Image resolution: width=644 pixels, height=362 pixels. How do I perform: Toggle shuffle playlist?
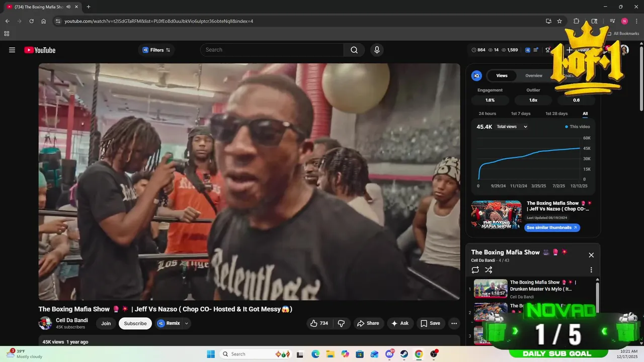pyautogui.click(x=488, y=270)
